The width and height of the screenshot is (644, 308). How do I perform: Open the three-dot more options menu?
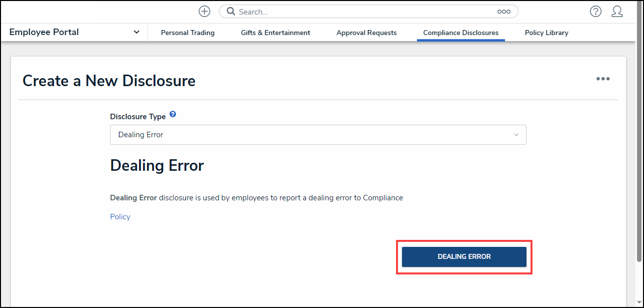pos(602,79)
